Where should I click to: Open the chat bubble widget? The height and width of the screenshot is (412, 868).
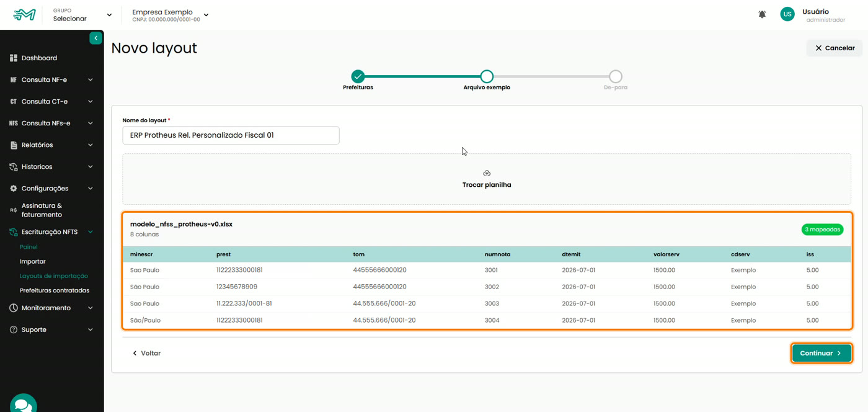24,405
